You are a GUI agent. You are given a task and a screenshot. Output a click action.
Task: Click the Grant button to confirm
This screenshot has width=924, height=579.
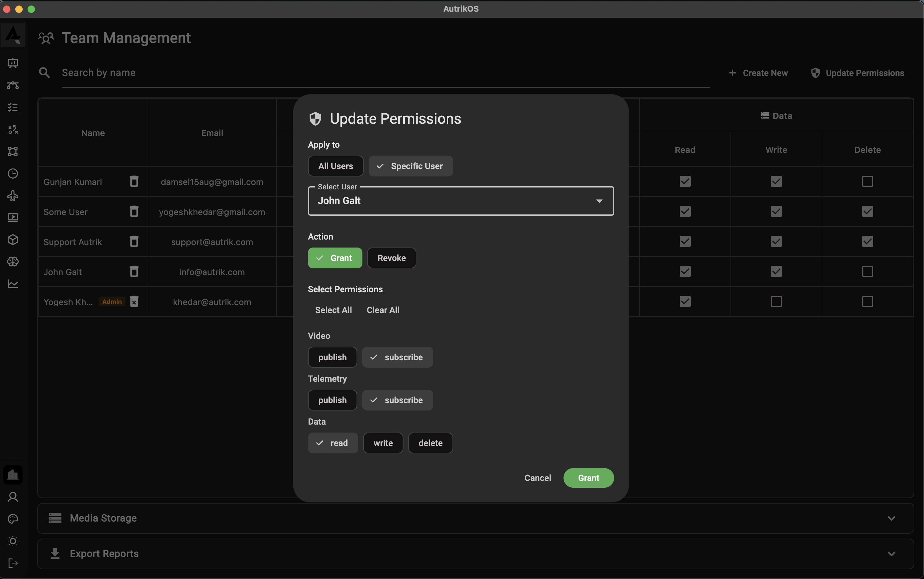pyautogui.click(x=588, y=478)
